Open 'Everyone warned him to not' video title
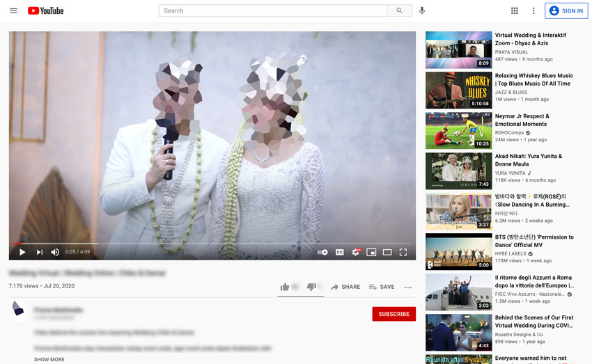592x364 pixels. point(531,358)
